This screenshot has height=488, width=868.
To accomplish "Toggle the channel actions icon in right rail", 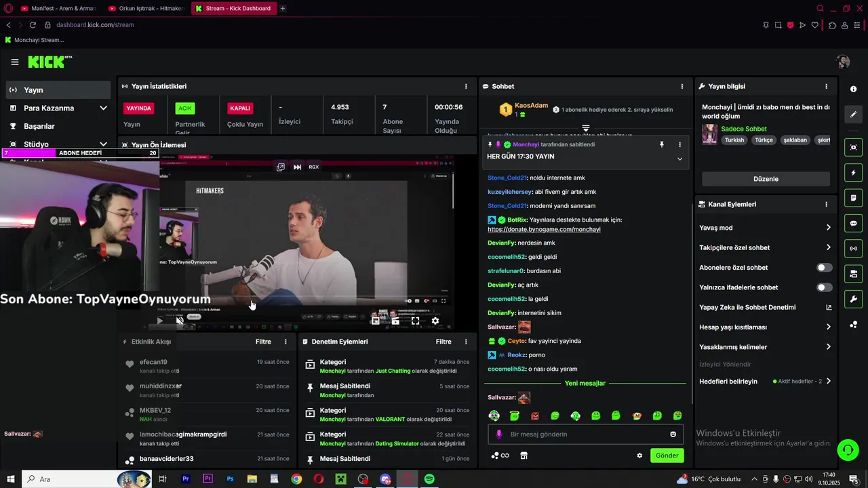I will click(854, 274).
